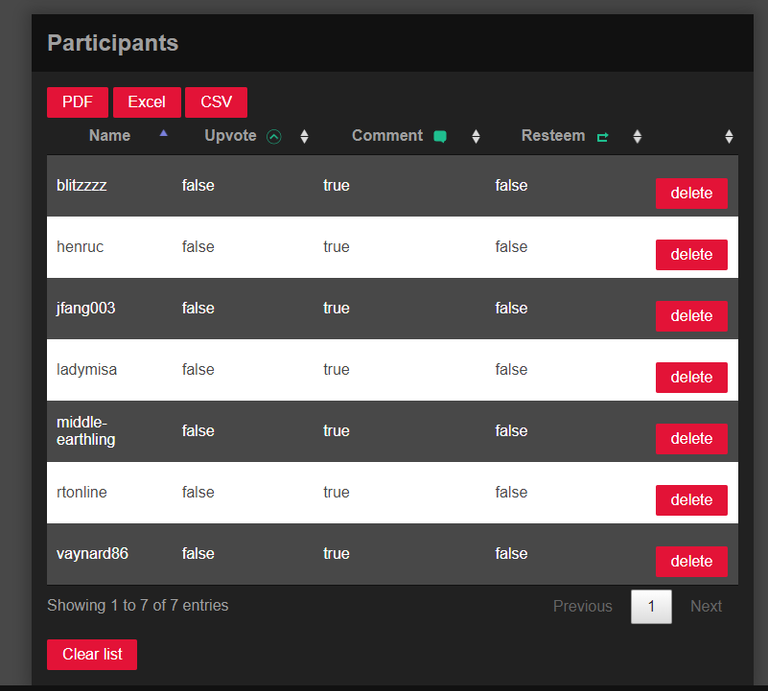Export participants to Excel
This screenshot has width=768, height=691.
coord(147,102)
